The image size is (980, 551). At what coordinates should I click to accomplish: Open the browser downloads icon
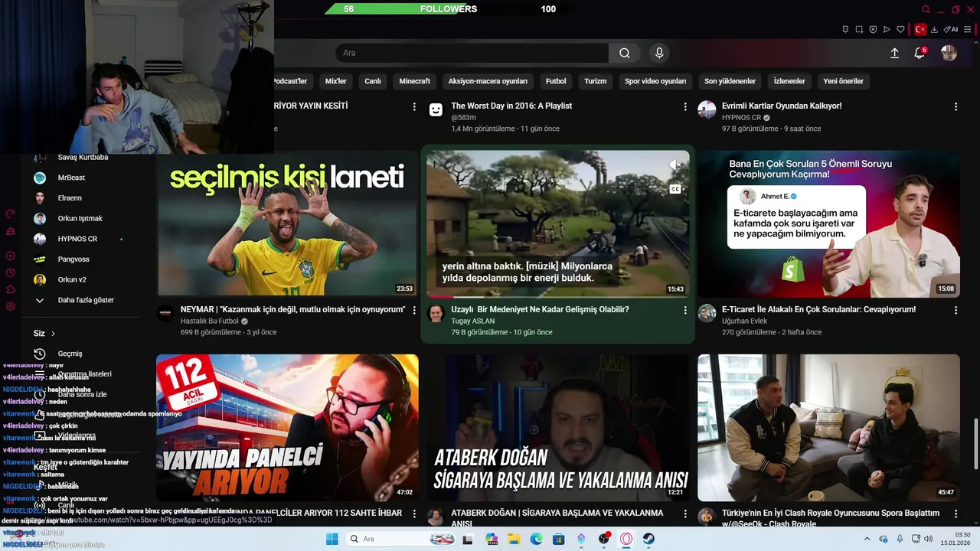(934, 30)
